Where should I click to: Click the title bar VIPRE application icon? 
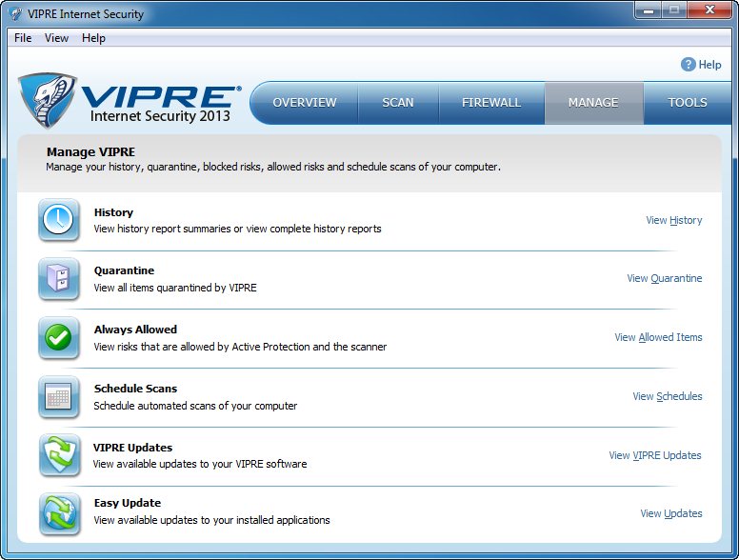15,13
